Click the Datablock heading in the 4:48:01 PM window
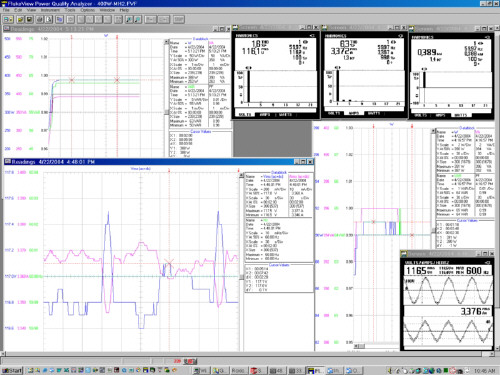 (278, 172)
